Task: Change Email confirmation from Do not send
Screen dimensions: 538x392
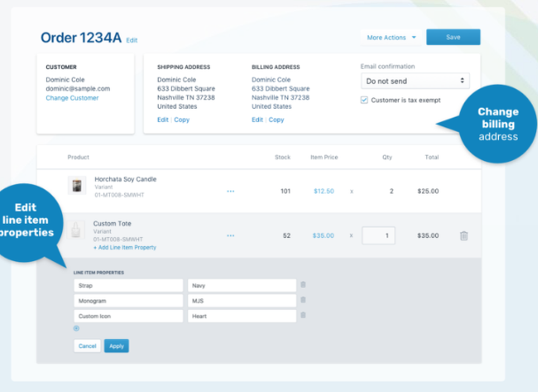Action: coord(414,81)
